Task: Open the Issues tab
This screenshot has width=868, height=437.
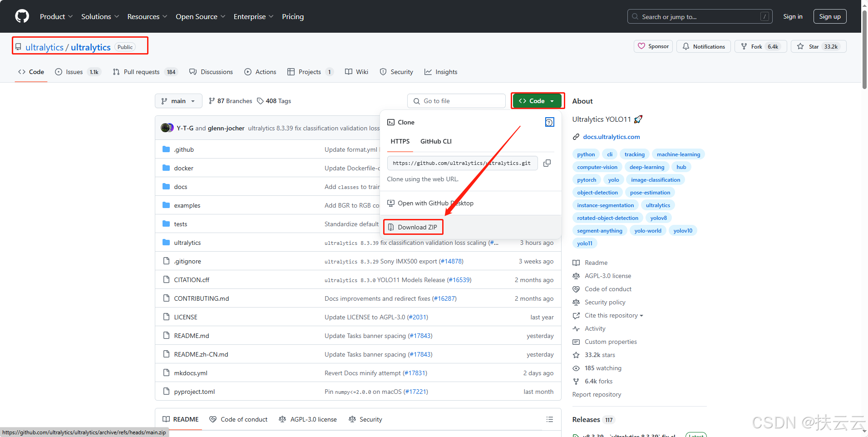Action: 78,72
